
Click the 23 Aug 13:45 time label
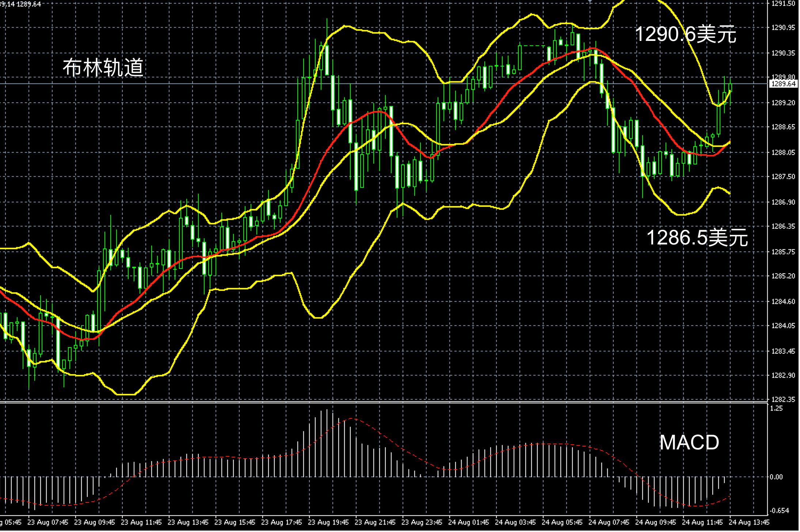click(188, 522)
